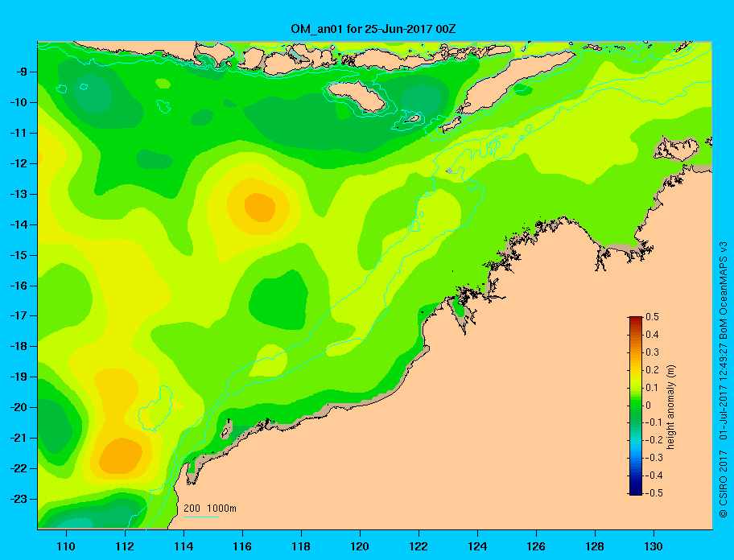Click colorbar tick label -0.5
This screenshot has width=734, height=560.
click(654, 493)
